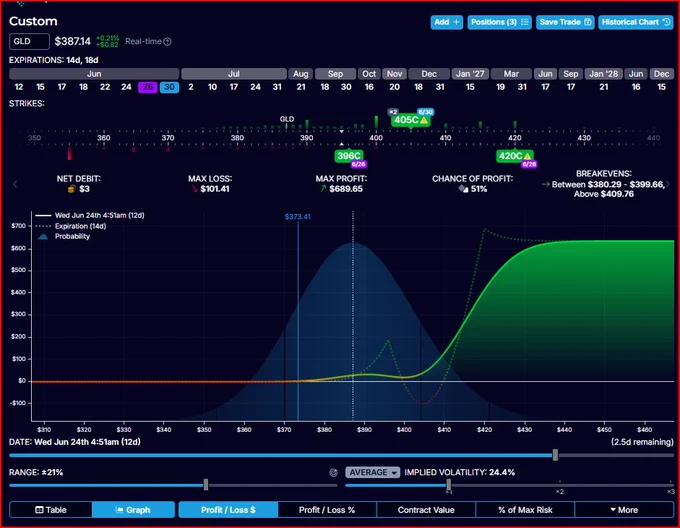Click the x2 quantity badge above 405C
The image size is (680, 528).
393,112
